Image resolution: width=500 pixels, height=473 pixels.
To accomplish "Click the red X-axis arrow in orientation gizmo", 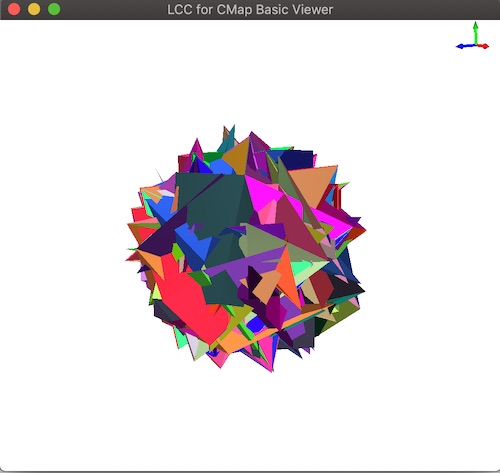I will point(483,46).
